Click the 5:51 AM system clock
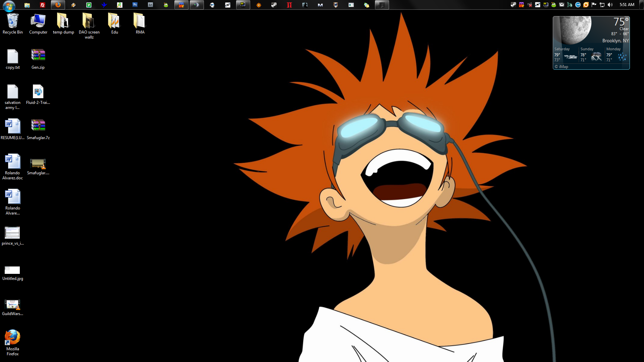Viewport: 644px width, 362px height. coord(627,5)
